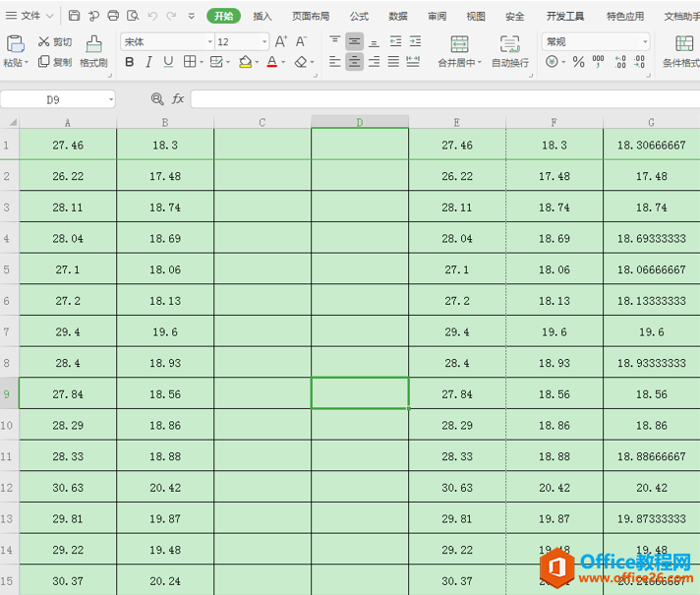Image resolution: width=700 pixels, height=595 pixels.
Task: Align text to top of cell
Action: pyautogui.click(x=335, y=41)
